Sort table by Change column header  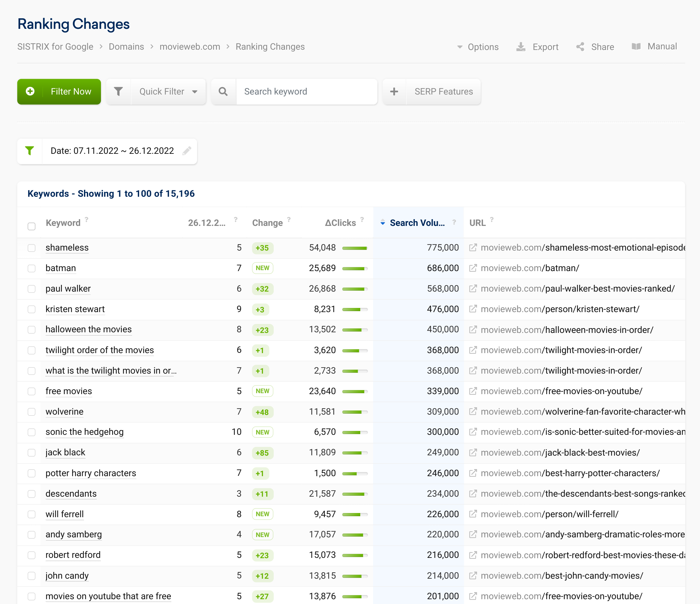click(x=267, y=223)
